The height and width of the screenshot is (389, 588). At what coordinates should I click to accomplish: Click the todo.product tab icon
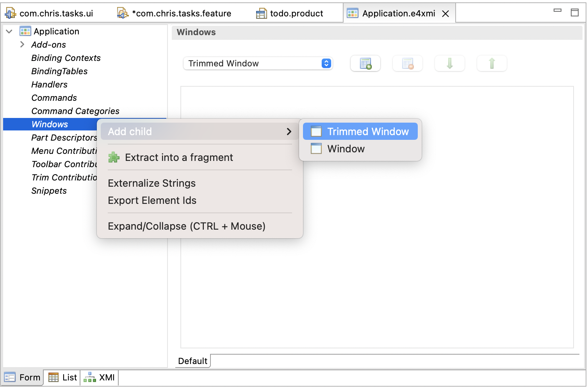point(261,14)
